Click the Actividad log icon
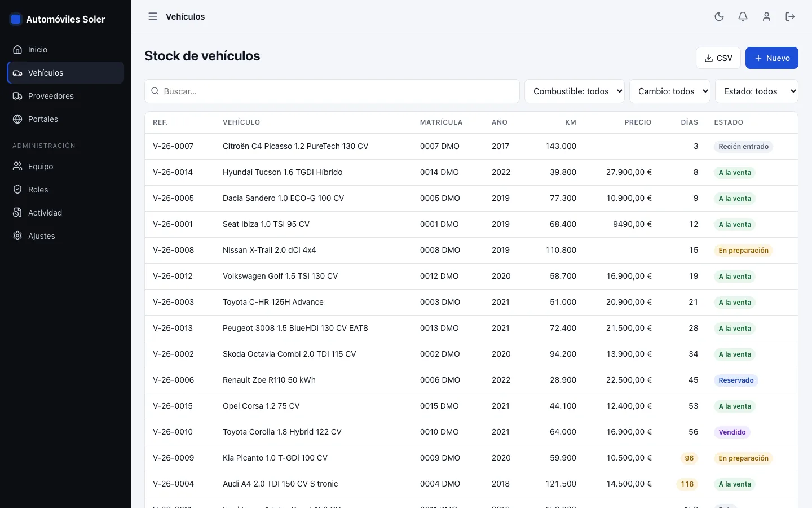This screenshot has height=508, width=812. pyautogui.click(x=17, y=213)
